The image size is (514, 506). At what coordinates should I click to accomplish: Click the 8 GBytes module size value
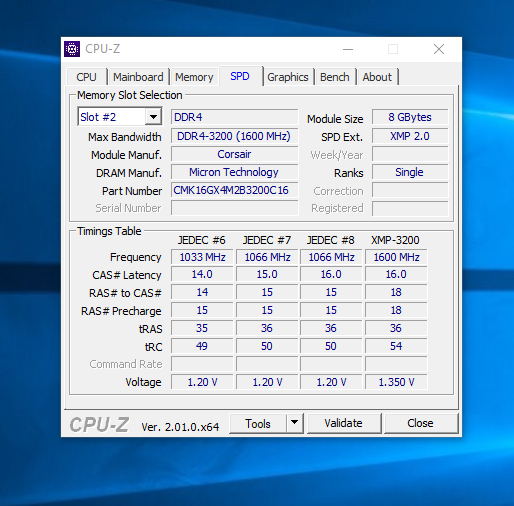[x=410, y=117]
